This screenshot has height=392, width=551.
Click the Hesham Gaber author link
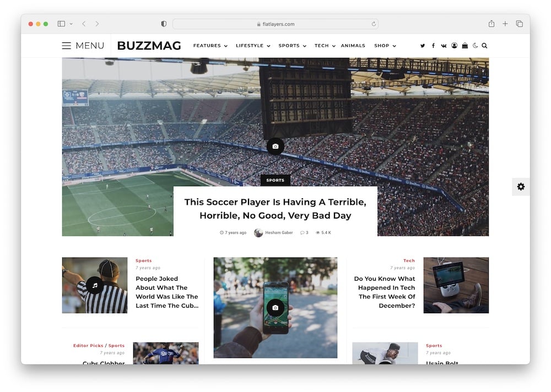279,232
